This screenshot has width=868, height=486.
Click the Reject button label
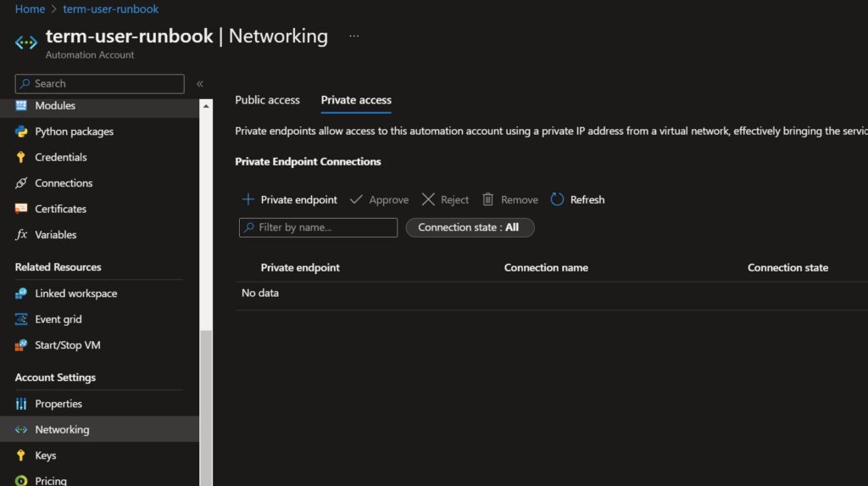[x=454, y=199]
